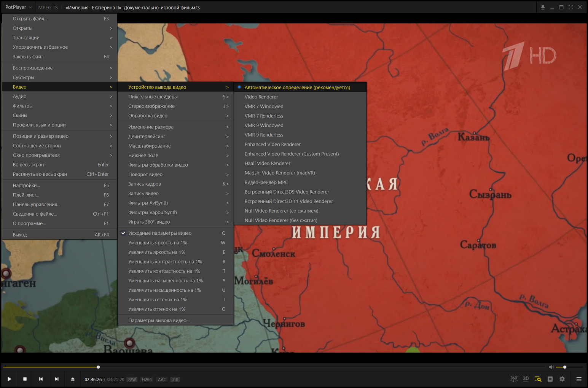Viewport: 588px width, 388px height.
Task: Open the PotPlayer main menu dropdown
Action: coord(19,7)
